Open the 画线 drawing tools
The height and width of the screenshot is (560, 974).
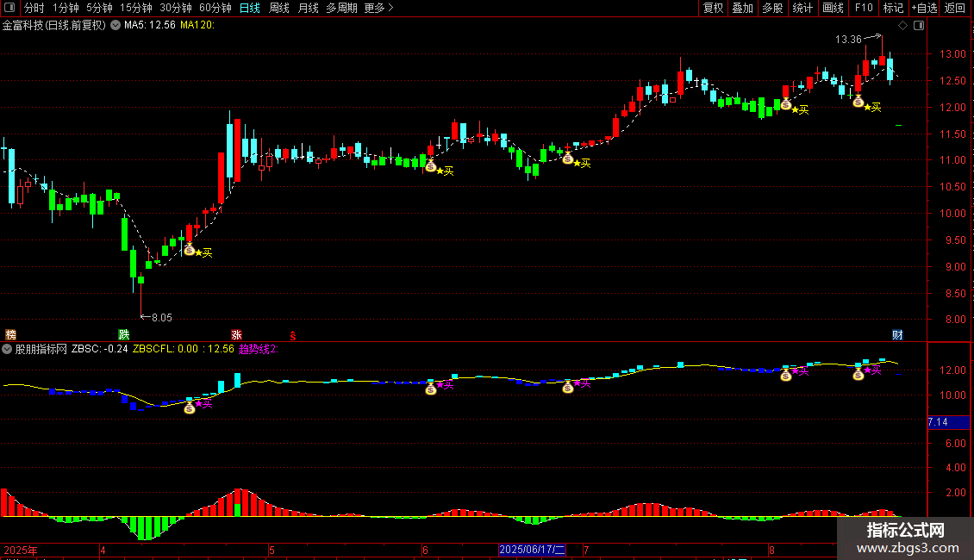[x=833, y=8]
